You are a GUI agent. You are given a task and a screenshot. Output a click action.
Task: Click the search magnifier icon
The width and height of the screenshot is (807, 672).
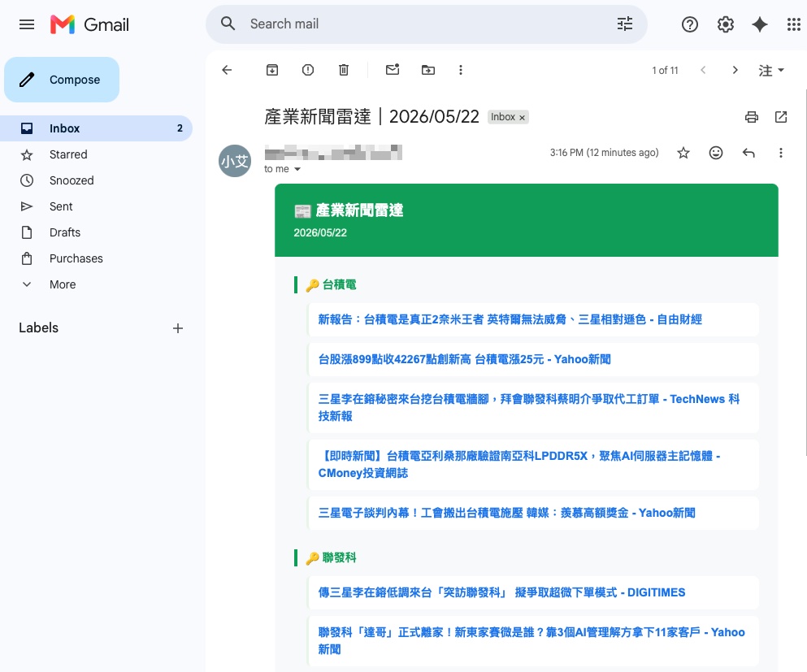coord(228,24)
